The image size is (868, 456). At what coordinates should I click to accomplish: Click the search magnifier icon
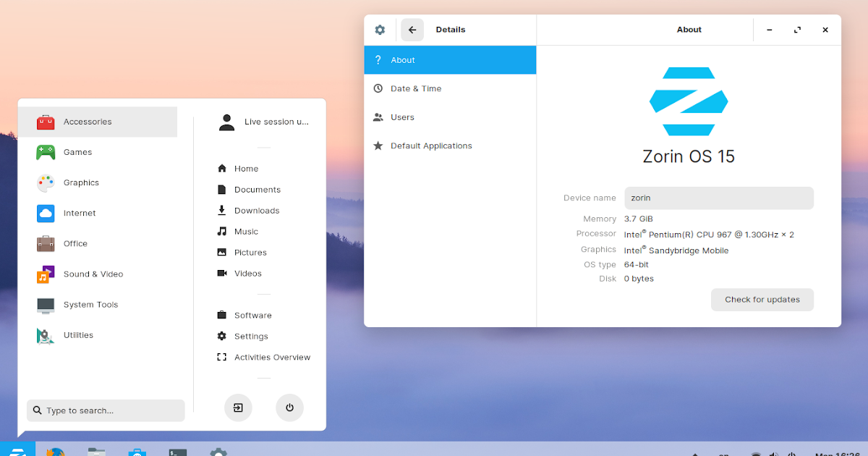(38, 410)
